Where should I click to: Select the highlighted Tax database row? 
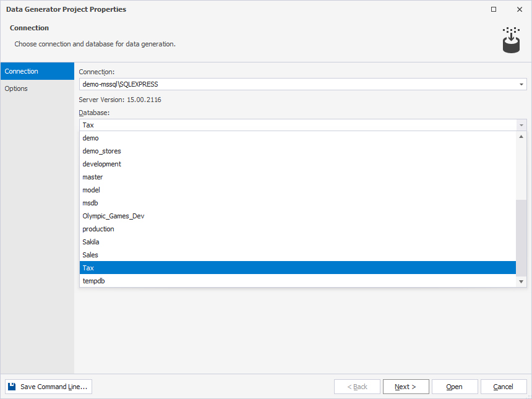(298, 268)
